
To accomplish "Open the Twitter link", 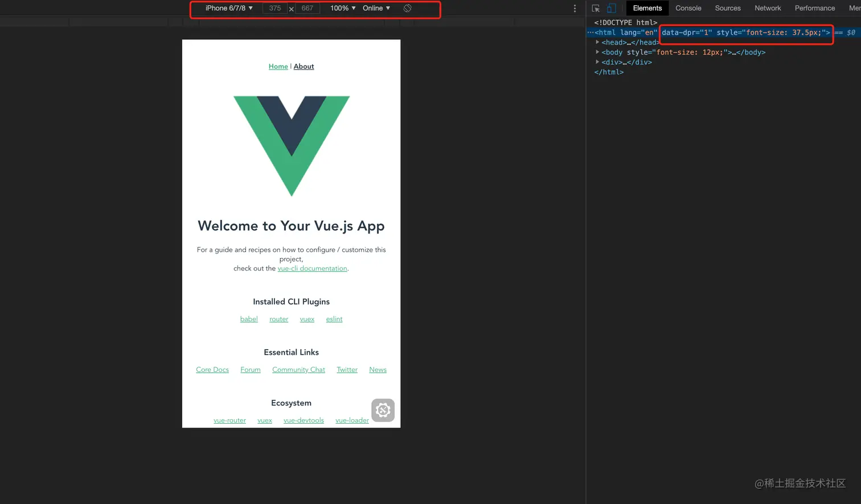I will [x=347, y=370].
